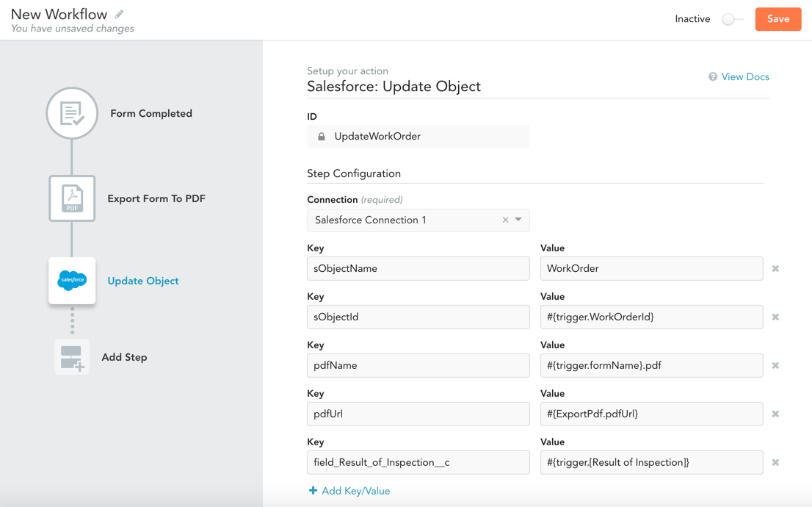Edit the pdfUrl key field
Screen dimensions: 812x507
click(x=418, y=414)
